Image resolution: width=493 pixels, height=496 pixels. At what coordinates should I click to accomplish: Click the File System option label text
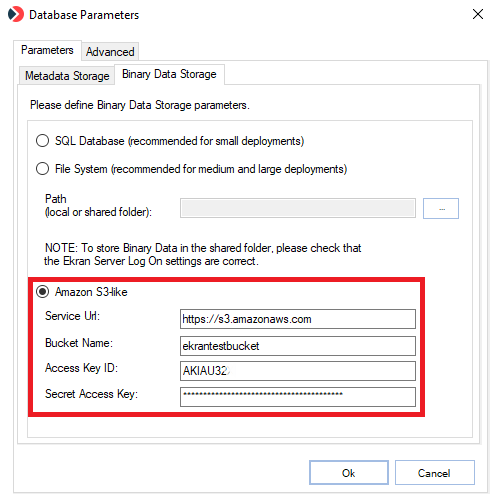pyautogui.click(x=201, y=169)
